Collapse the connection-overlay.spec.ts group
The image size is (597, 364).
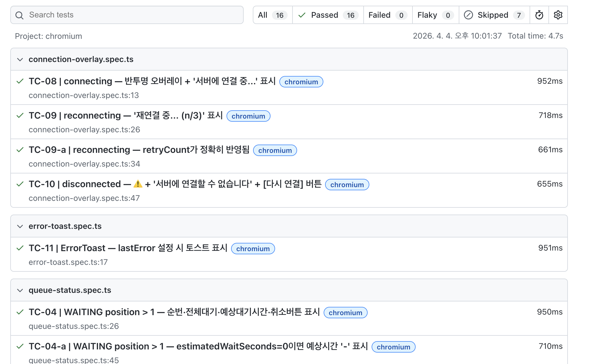(20, 59)
